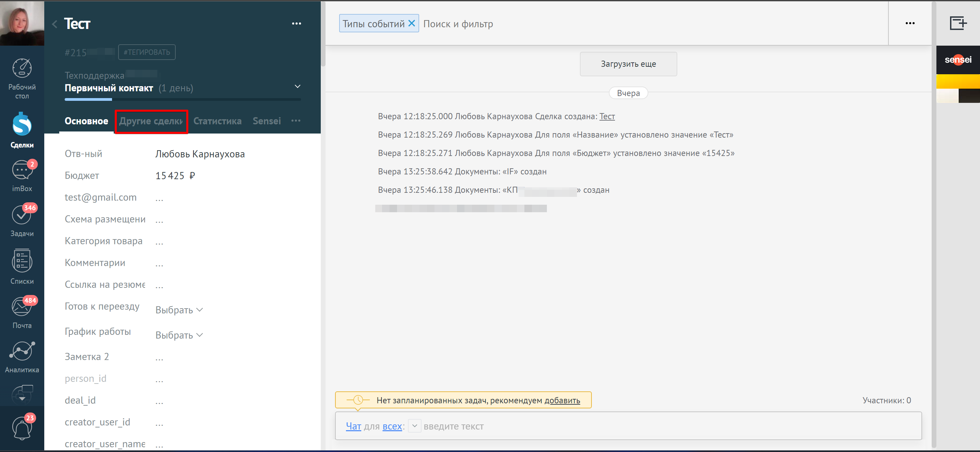980x452 pixels.
Task: Switch to the Основное tab
Action: point(86,121)
